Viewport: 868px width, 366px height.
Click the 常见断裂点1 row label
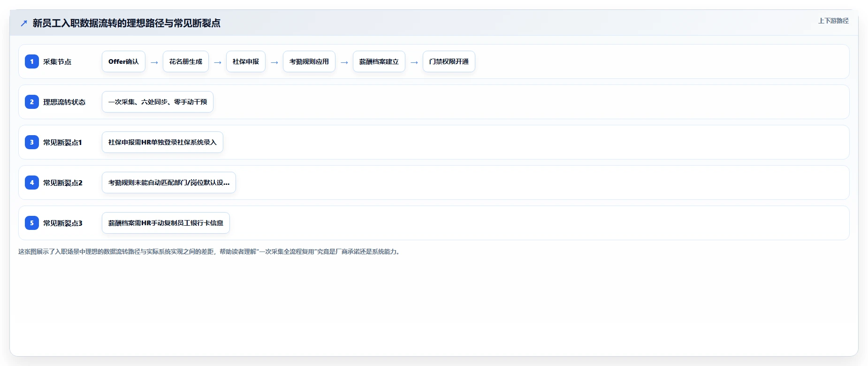[x=62, y=142]
